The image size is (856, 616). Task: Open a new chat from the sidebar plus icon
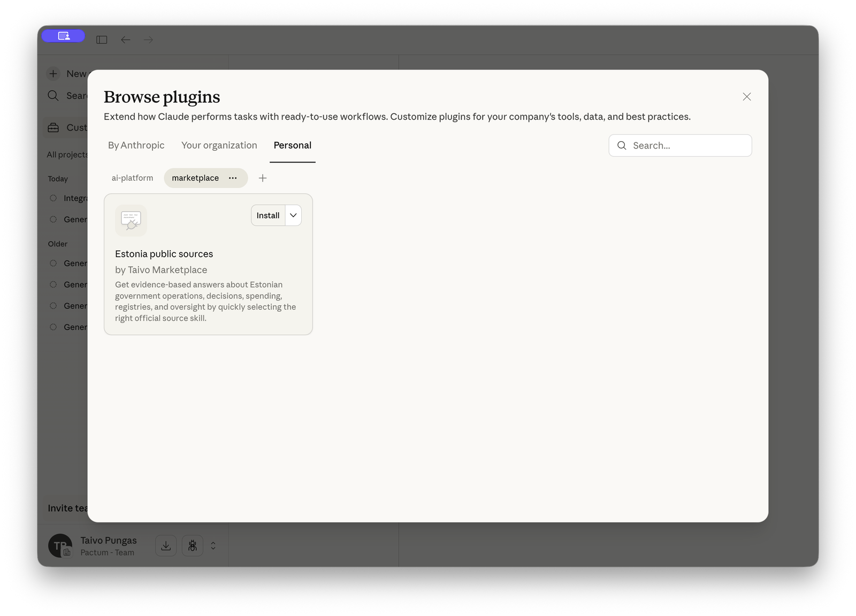(53, 74)
